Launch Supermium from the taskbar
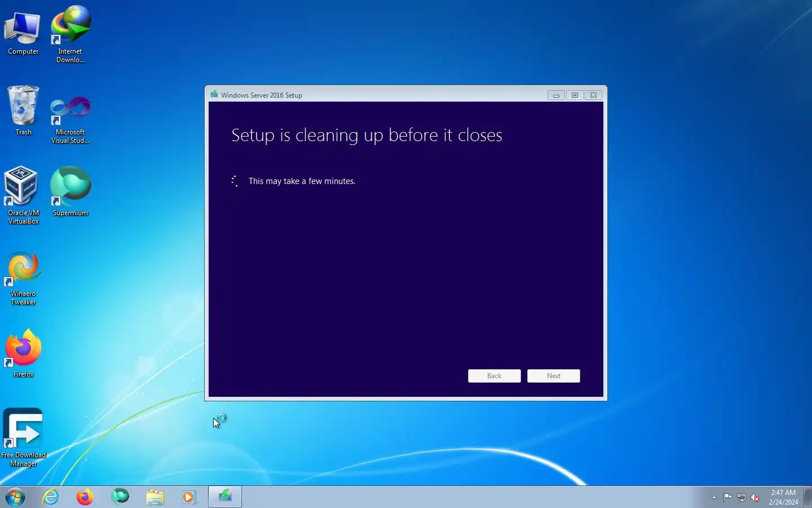The image size is (812, 508). pos(120,497)
